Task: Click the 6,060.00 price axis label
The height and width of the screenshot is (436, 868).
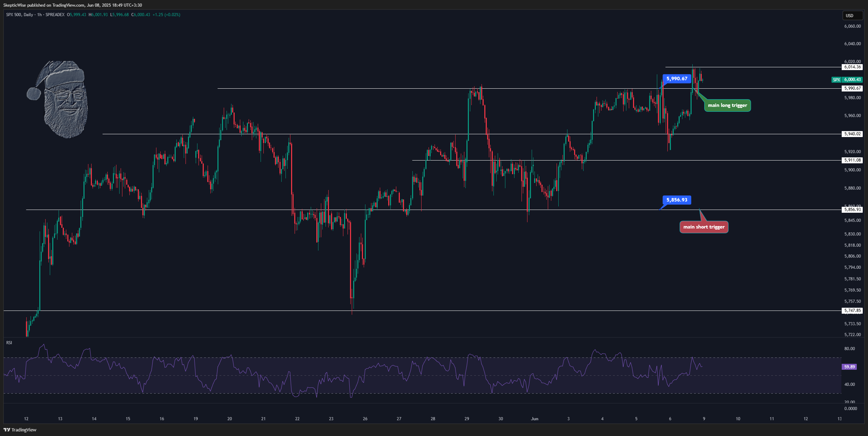Action: [x=852, y=26]
